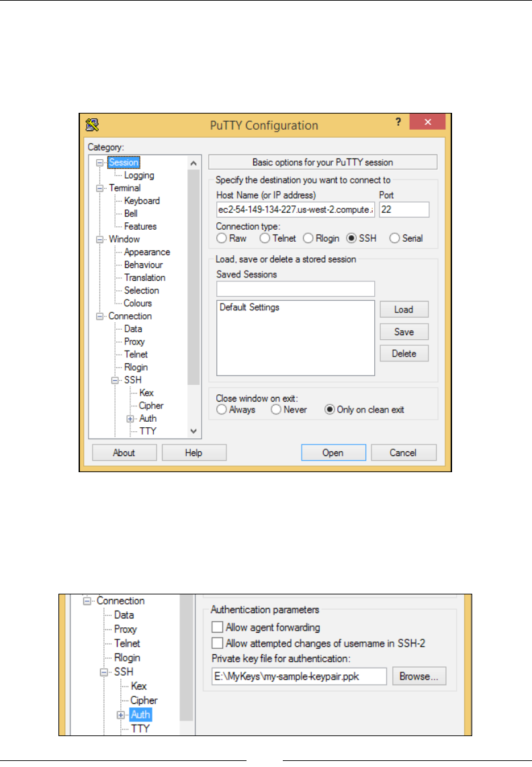Expand the Auth node in upper dialog
Screen dimensions: 532x767
click(x=130, y=418)
